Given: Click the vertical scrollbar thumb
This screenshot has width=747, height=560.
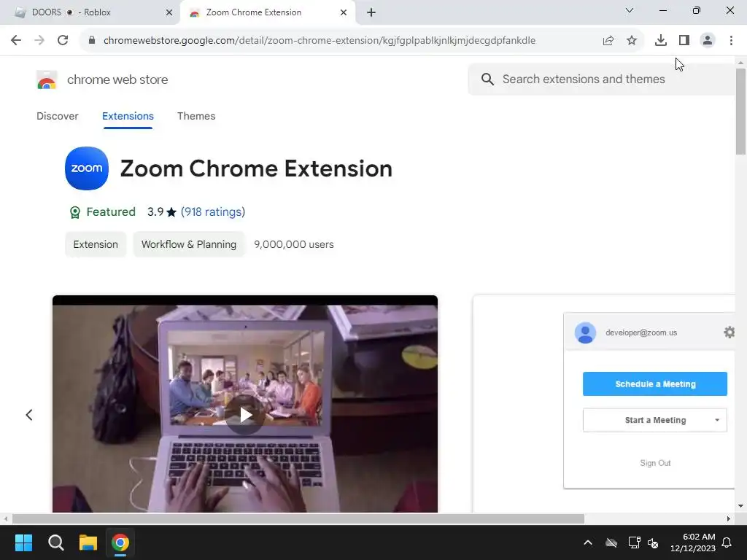Looking at the screenshot, I should click(740, 112).
